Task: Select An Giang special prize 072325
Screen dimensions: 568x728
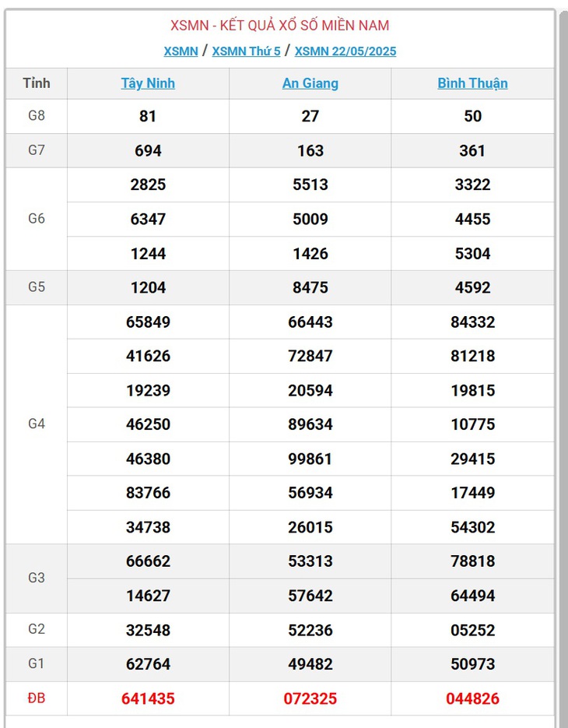Action: (310, 698)
